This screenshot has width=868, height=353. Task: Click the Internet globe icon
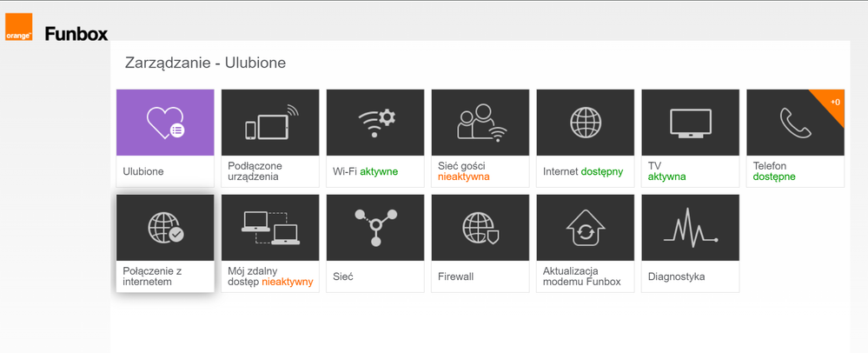586,123
